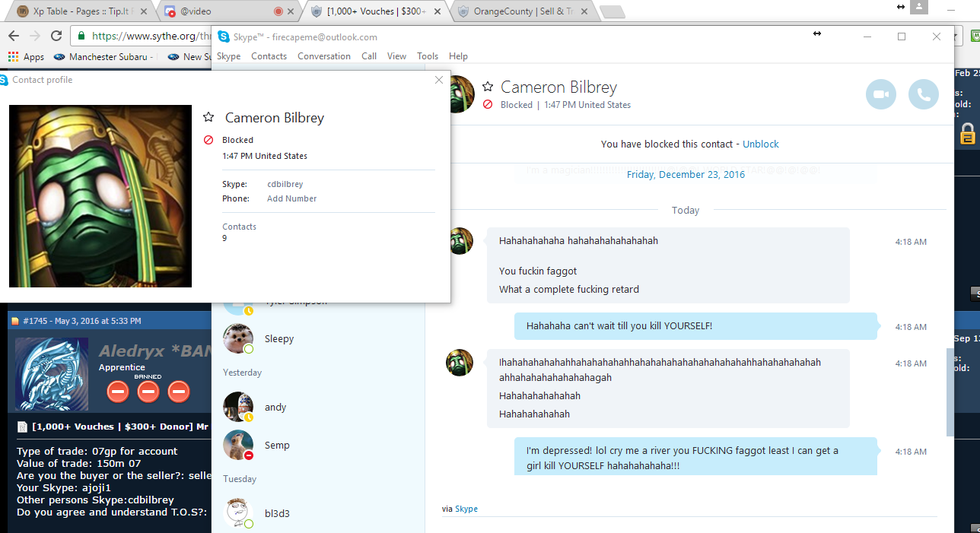Click Add Number phone link
Image resolution: width=980 pixels, height=533 pixels.
coord(291,198)
